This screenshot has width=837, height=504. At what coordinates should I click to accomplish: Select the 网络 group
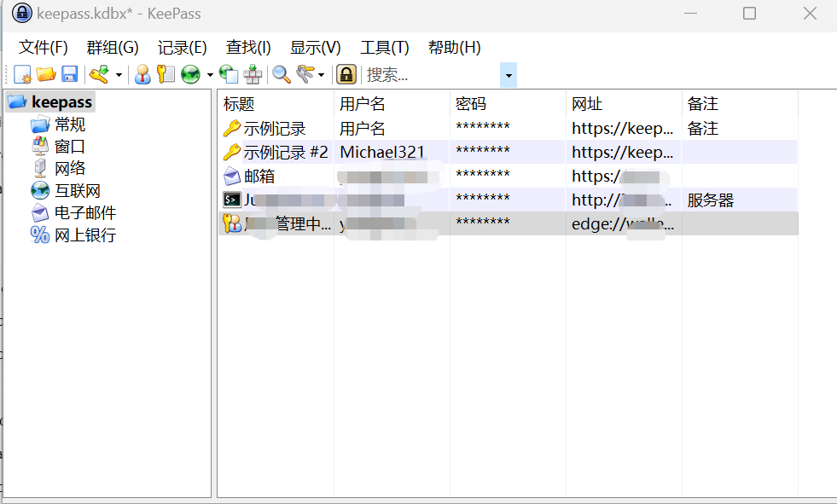pyautogui.click(x=70, y=169)
